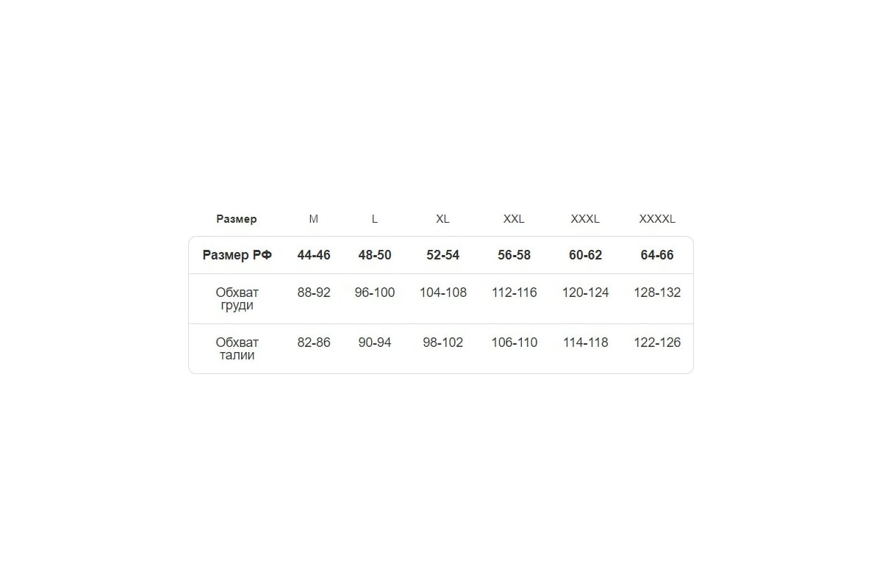Screen dimensions: 882x588
Task: Click the 114-118 waist measurement cell
Action: tap(585, 343)
